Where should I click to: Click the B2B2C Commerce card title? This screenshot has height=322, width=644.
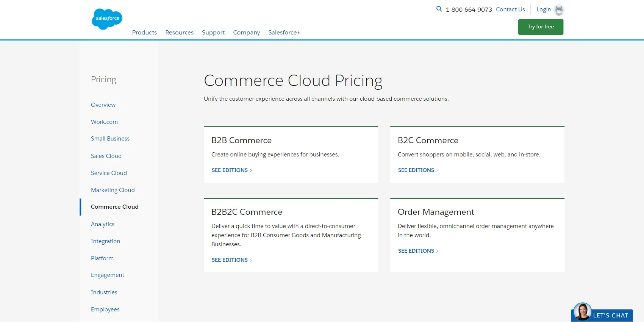(x=247, y=212)
